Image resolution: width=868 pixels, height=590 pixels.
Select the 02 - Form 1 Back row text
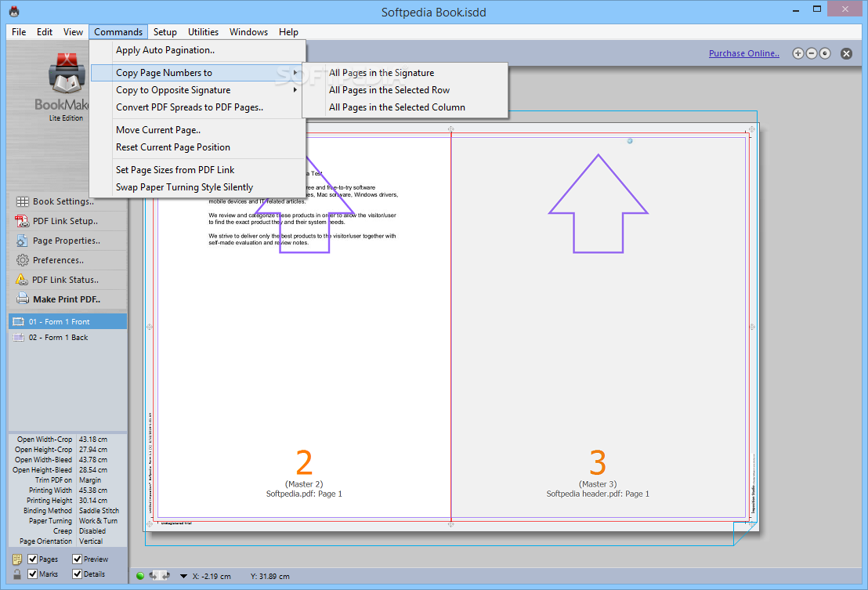pos(58,337)
